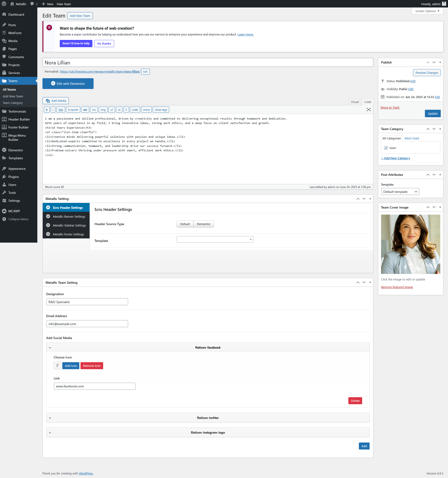
Task: Click into the Designation input field
Action: 87,302
